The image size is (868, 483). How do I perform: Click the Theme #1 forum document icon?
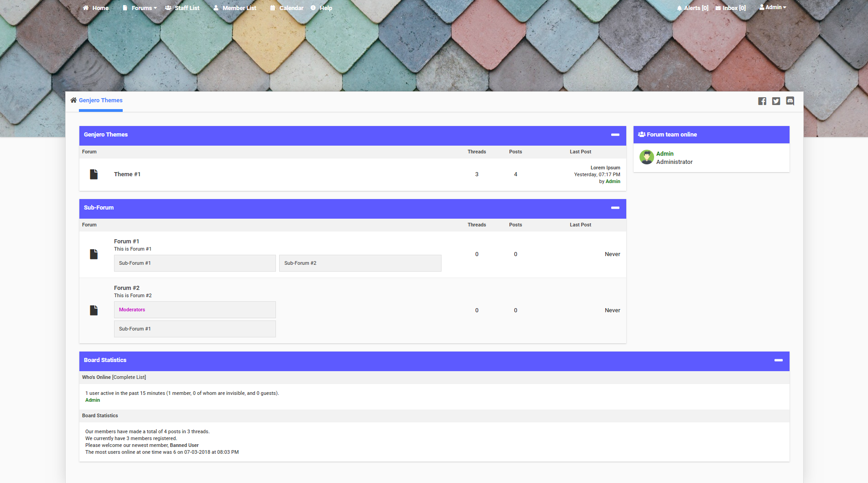(94, 174)
